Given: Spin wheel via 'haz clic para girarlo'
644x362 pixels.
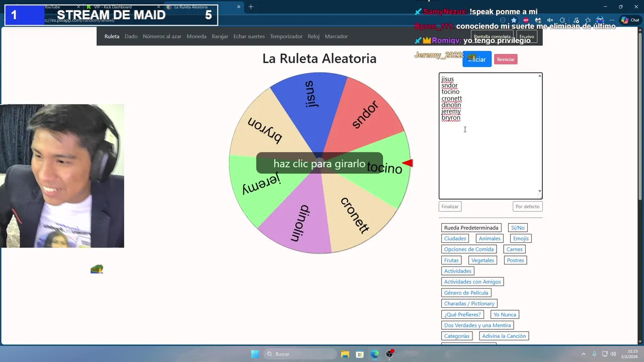Looking at the screenshot, I should 319,163.
